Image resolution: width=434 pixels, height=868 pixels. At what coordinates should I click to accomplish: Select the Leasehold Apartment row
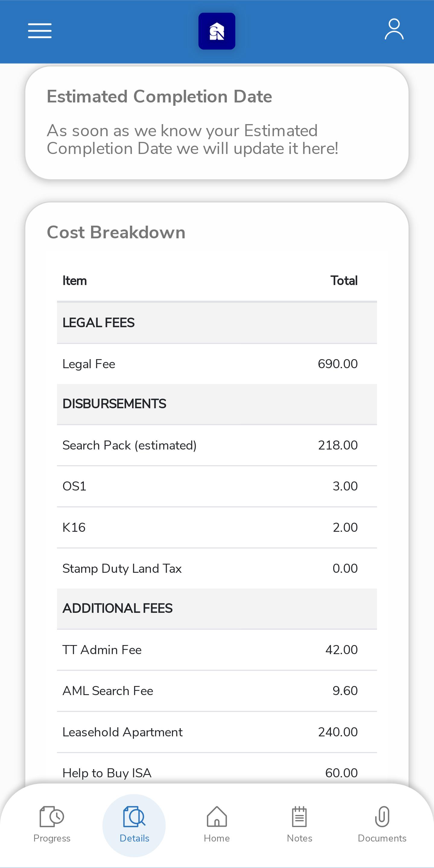pyautogui.click(x=217, y=732)
